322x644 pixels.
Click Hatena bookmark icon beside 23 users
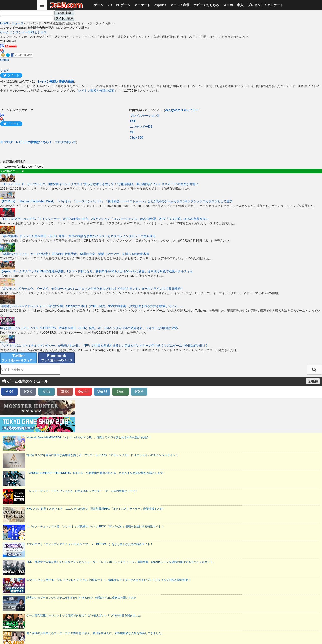2,46
